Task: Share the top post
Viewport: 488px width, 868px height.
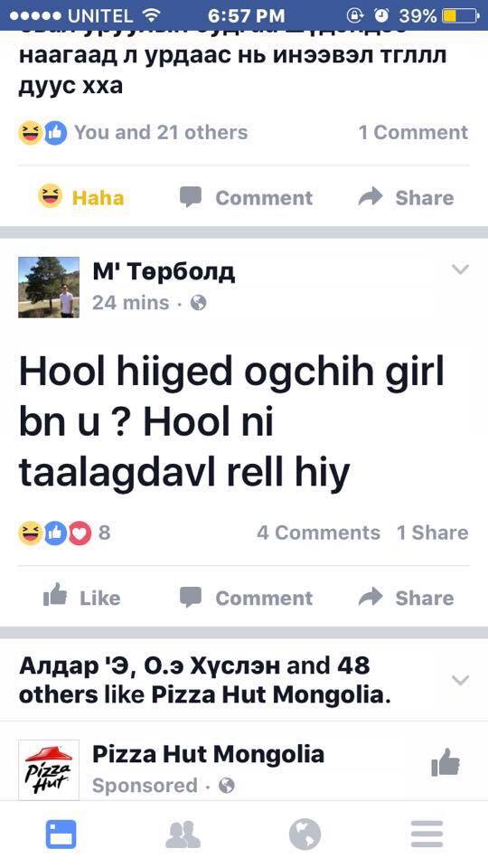Action: [x=406, y=197]
